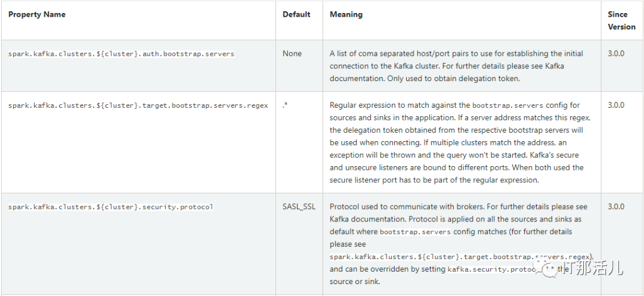This screenshot has width=644, height=296.
Task: Click the watermark Chinese text label
Action: click(x=593, y=269)
